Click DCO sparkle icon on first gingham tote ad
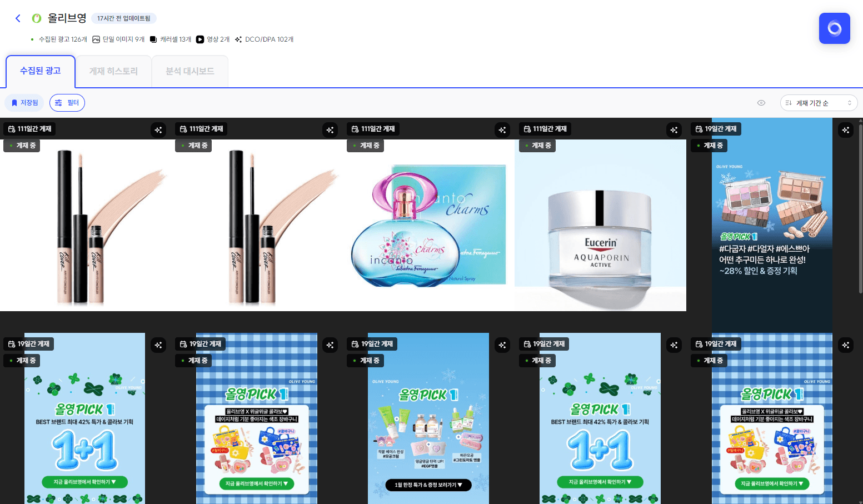 (330, 345)
